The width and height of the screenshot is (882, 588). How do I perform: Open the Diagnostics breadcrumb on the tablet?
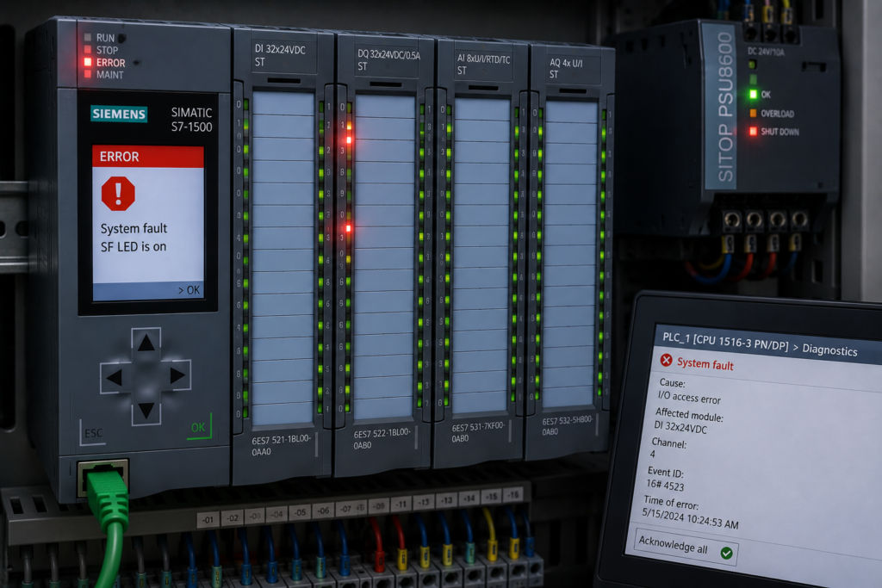pos(829,350)
